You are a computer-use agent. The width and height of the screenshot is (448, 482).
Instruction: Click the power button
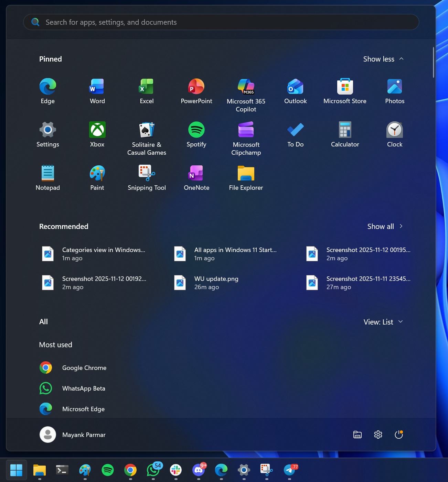(x=398, y=435)
